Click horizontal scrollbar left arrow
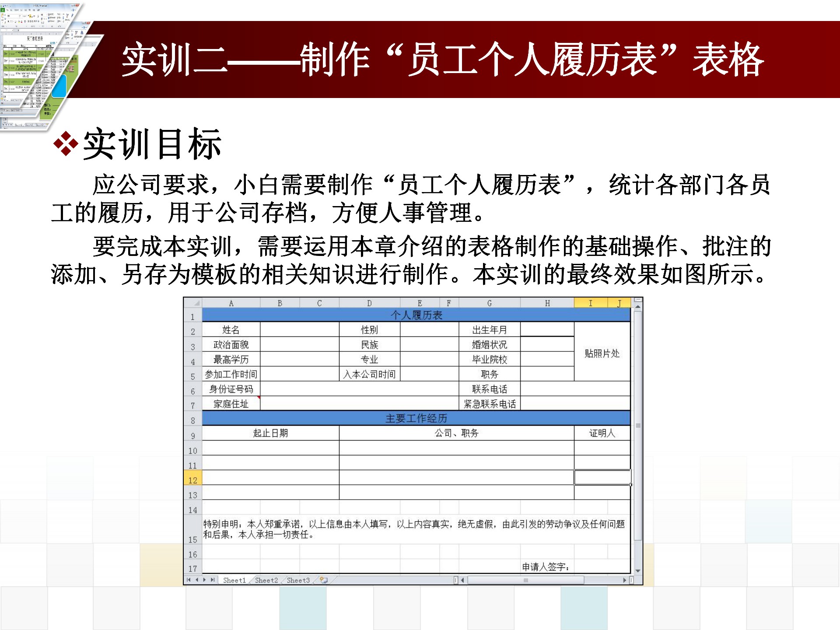 462,580
